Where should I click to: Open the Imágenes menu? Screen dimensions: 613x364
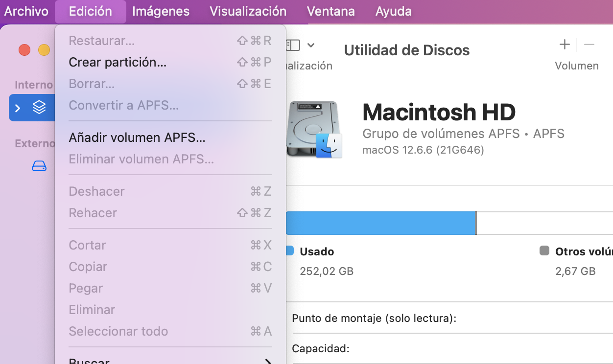[x=161, y=11]
